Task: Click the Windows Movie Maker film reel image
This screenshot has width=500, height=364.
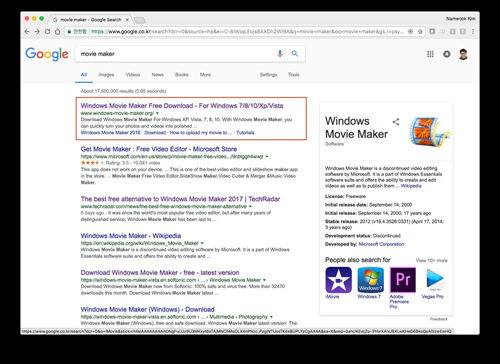Action: coord(430,132)
